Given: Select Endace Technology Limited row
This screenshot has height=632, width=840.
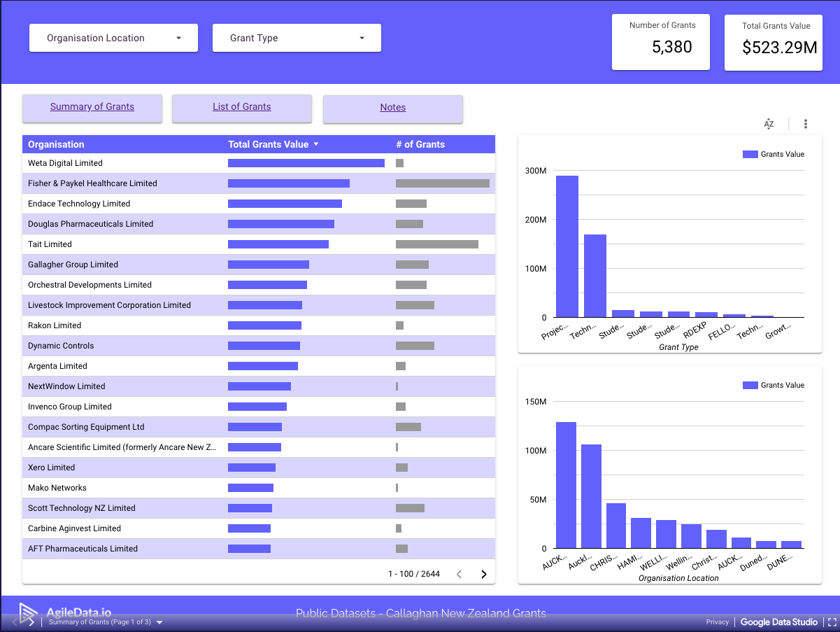Looking at the screenshot, I should 259,204.
